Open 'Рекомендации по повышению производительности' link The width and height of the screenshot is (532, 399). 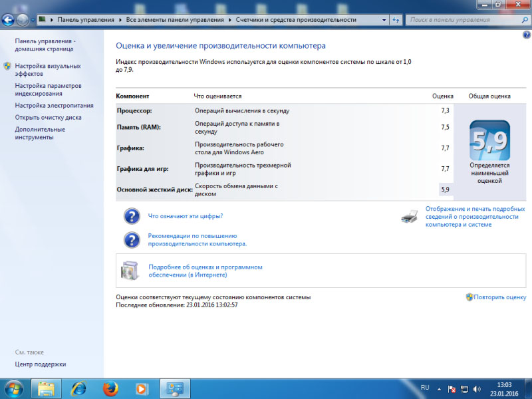(x=197, y=240)
